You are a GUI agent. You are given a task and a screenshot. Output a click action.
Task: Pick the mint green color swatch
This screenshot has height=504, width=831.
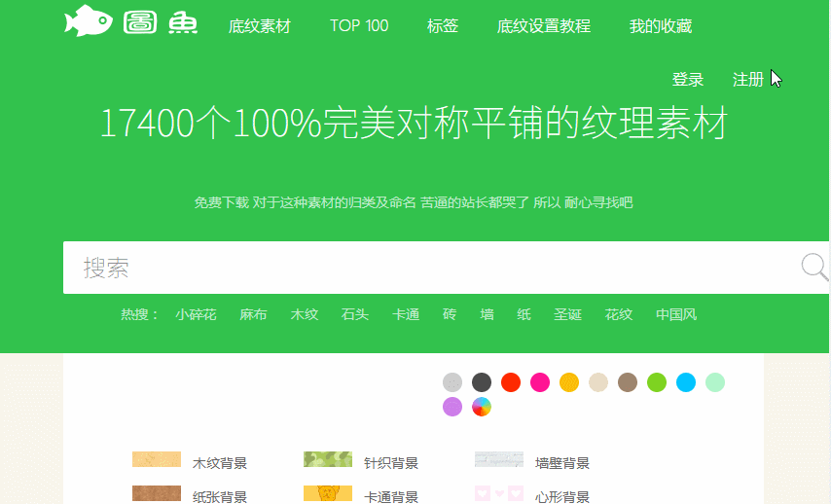[714, 382]
